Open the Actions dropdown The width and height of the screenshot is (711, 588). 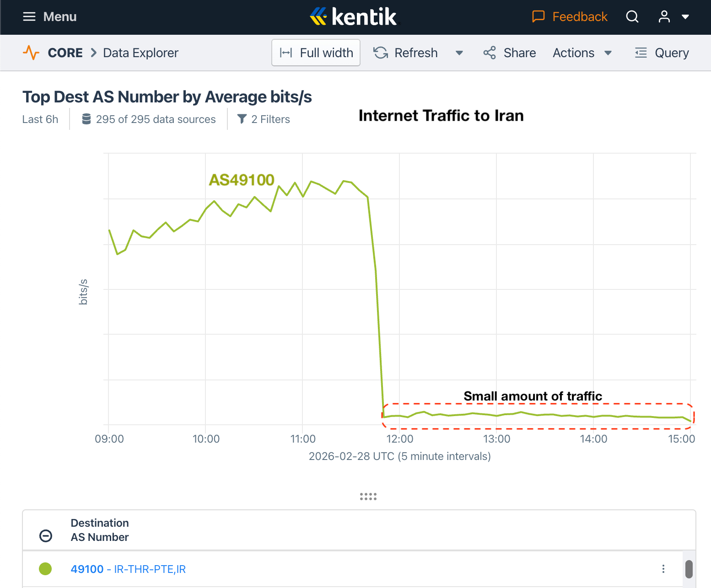(582, 53)
